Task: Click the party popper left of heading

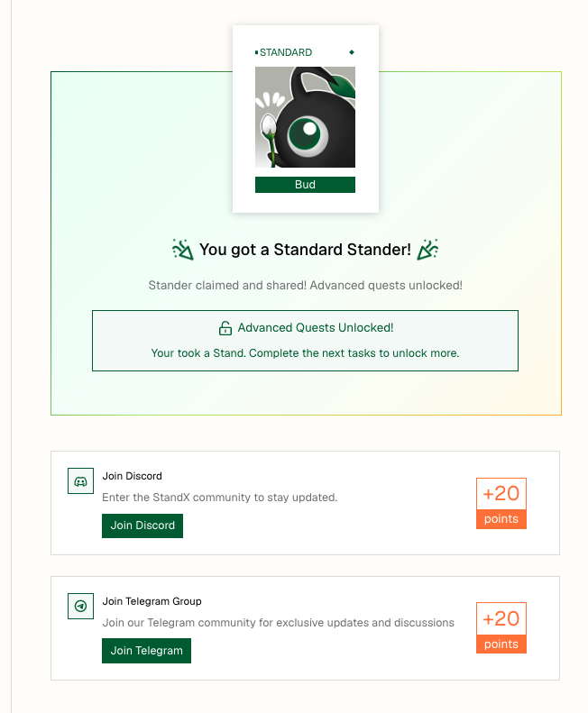Action: coord(182,250)
